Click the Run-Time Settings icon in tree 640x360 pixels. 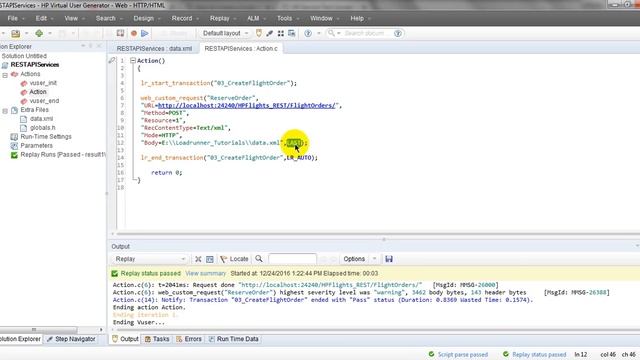pos(14,137)
